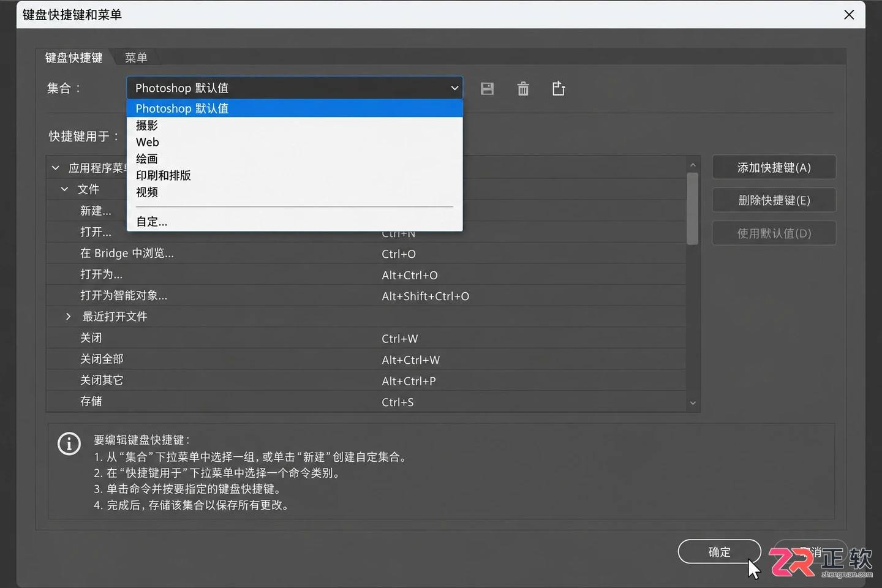Select the 打开为... command row
The image size is (882, 588).
click(x=366, y=274)
